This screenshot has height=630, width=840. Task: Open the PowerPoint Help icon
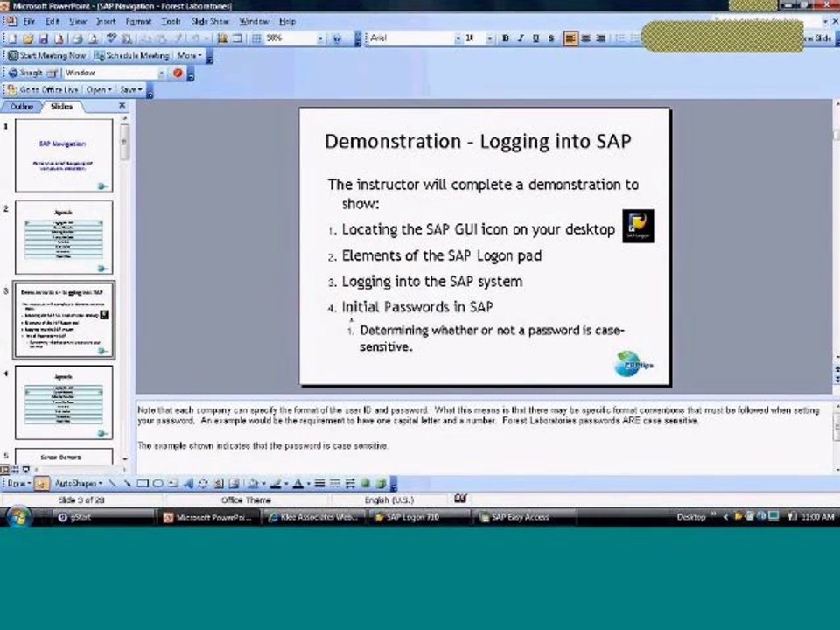[x=337, y=38]
